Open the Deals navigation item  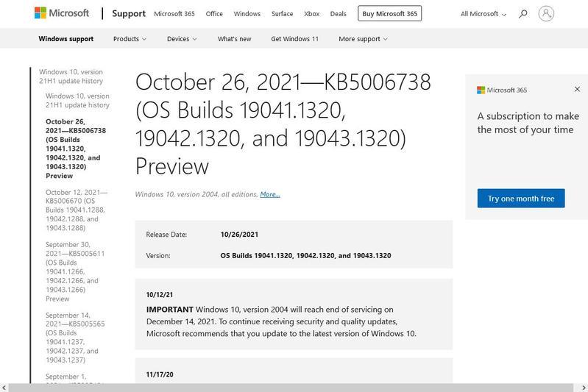tap(338, 14)
